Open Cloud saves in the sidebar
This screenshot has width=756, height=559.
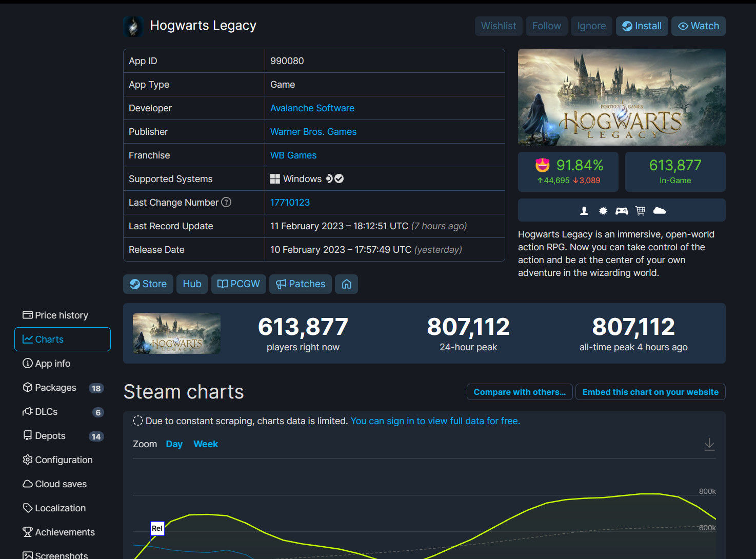[61, 484]
